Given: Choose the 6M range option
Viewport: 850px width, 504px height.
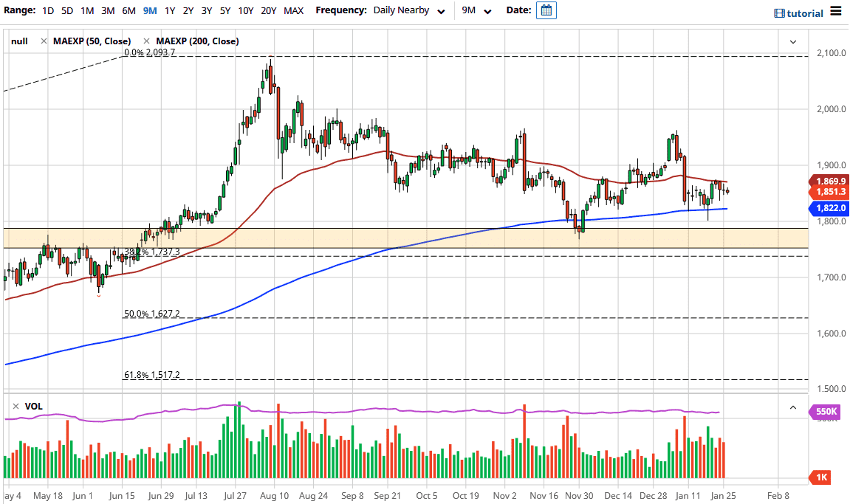Looking at the screenshot, I should [128, 10].
